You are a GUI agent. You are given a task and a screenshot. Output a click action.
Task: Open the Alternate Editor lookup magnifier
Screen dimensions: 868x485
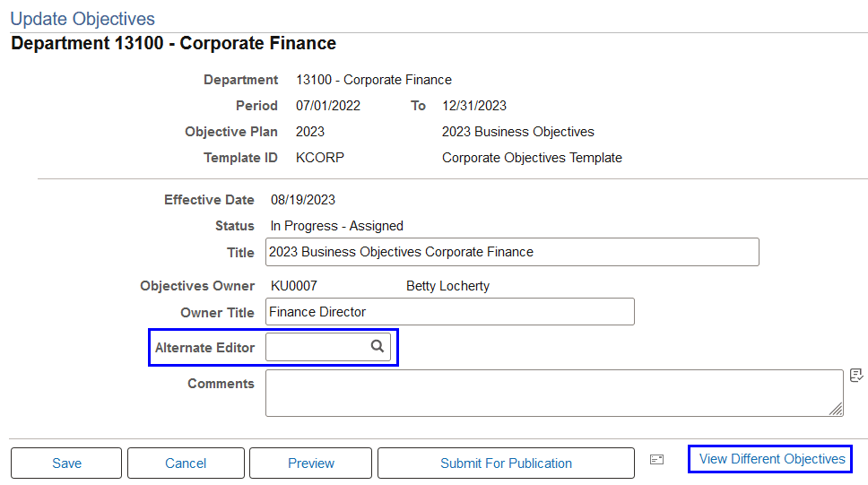[x=377, y=347]
